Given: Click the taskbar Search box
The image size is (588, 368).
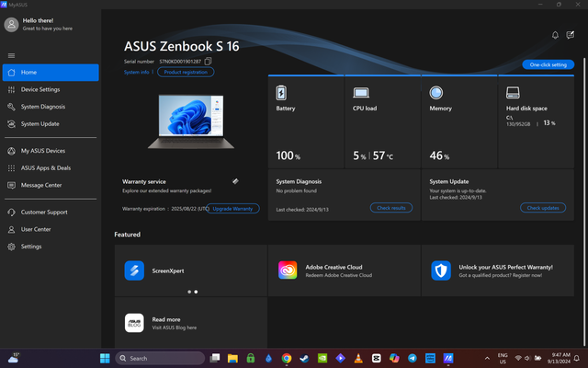Looking at the screenshot, I should pyautogui.click(x=160, y=358).
